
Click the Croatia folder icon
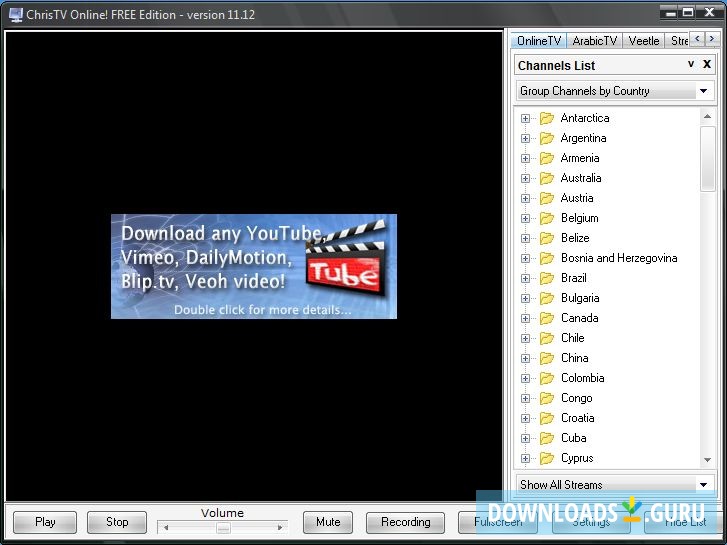pyautogui.click(x=547, y=418)
